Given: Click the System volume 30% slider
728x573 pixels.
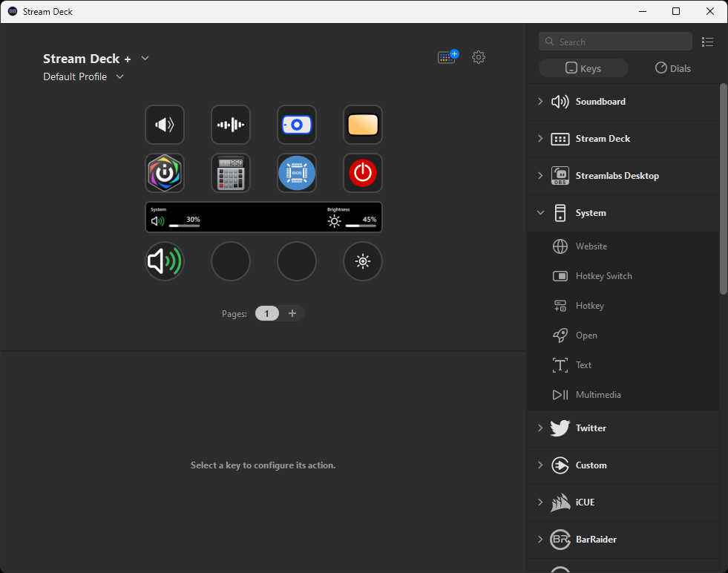Looking at the screenshot, I should pos(184,226).
